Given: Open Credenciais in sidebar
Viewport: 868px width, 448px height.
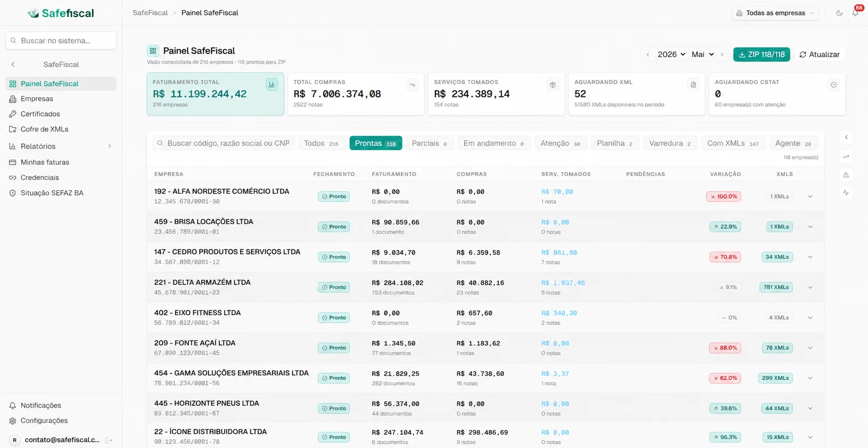Looking at the screenshot, I should 61,178.
